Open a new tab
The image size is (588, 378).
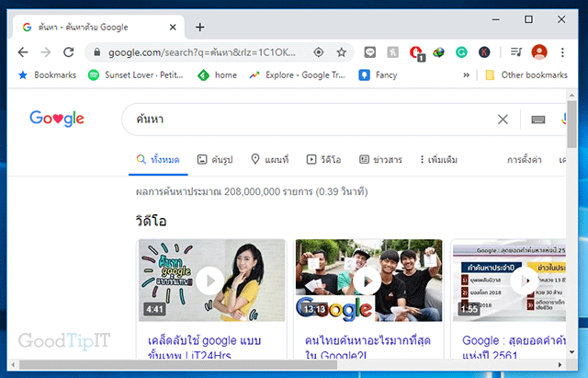pyautogui.click(x=200, y=27)
